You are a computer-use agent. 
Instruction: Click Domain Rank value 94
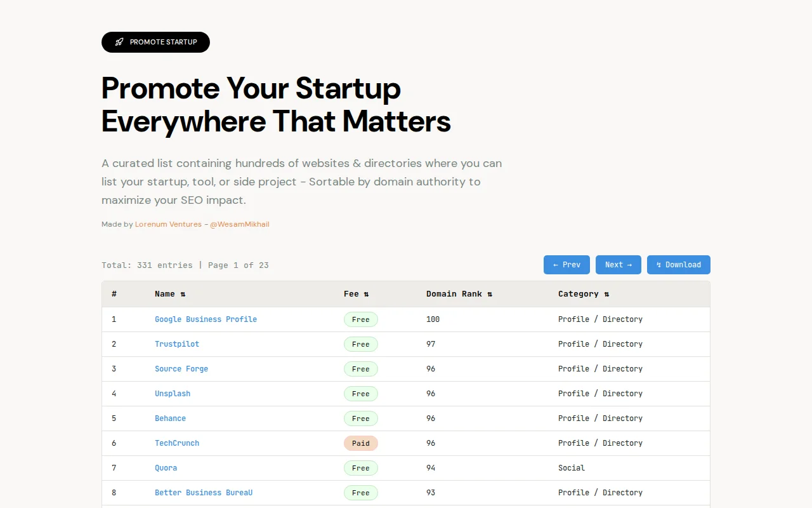pos(431,468)
